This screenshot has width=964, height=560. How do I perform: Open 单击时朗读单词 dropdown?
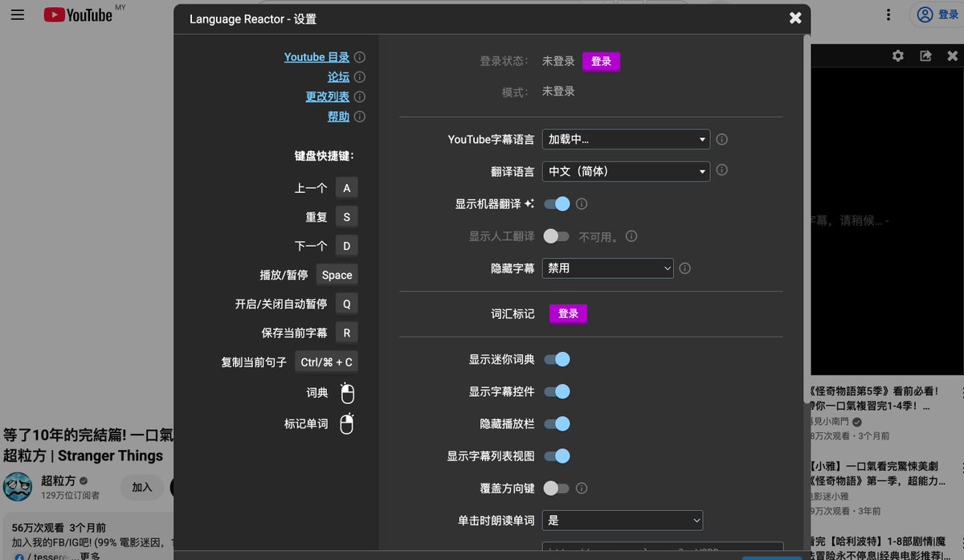click(622, 520)
